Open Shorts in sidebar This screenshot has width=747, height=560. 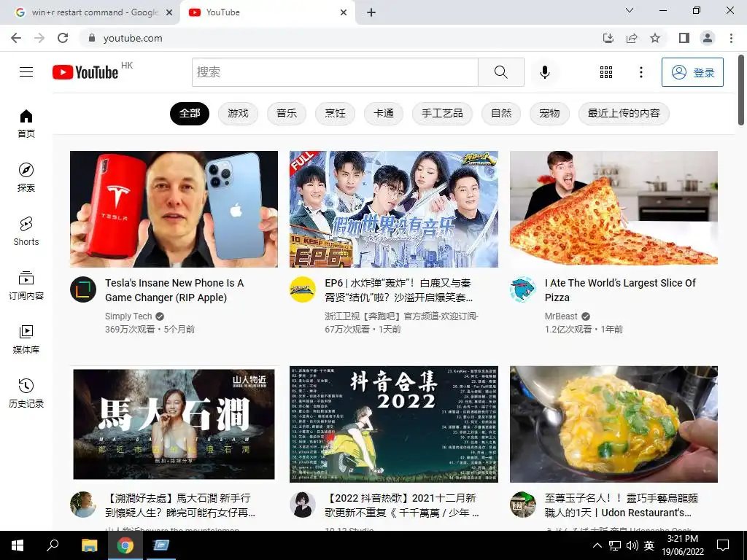(x=26, y=231)
